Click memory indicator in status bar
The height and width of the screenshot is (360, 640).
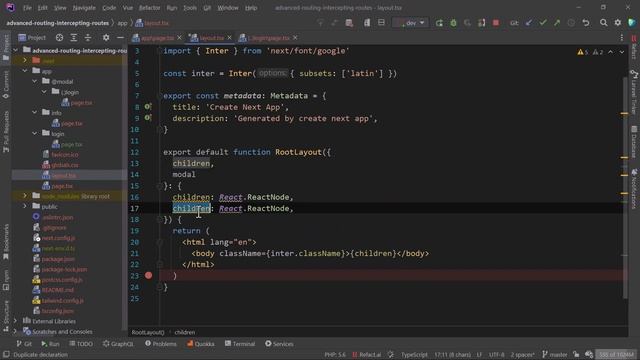[x=616, y=355]
